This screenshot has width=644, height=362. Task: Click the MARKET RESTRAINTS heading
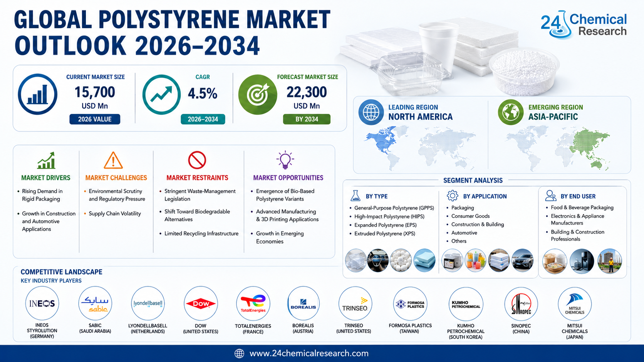click(197, 178)
